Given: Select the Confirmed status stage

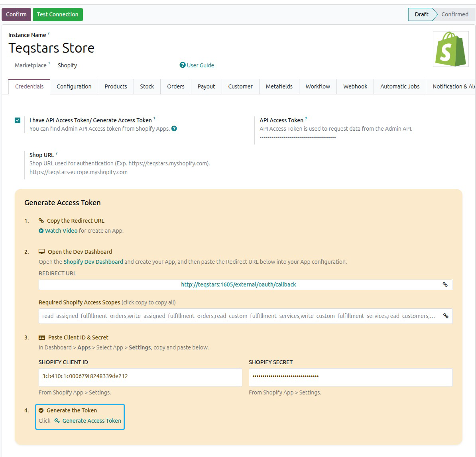Looking at the screenshot, I should [455, 14].
